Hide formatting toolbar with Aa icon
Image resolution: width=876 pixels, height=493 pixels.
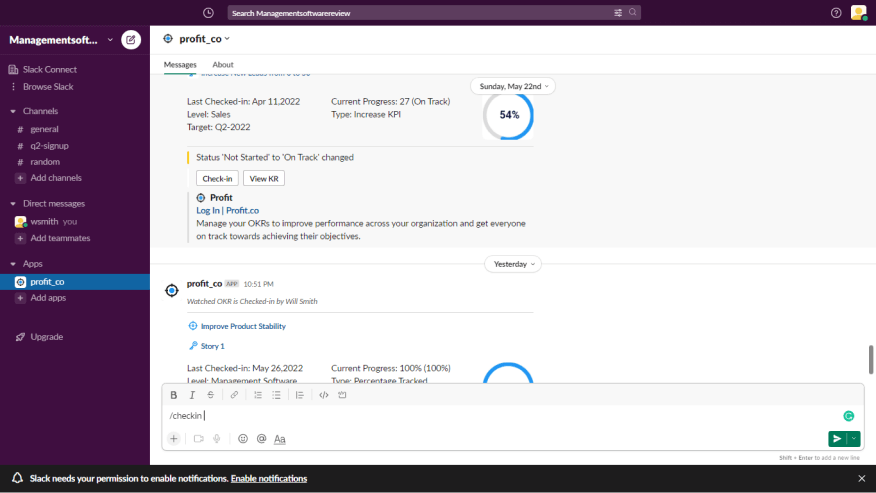(x=280, y=439)
